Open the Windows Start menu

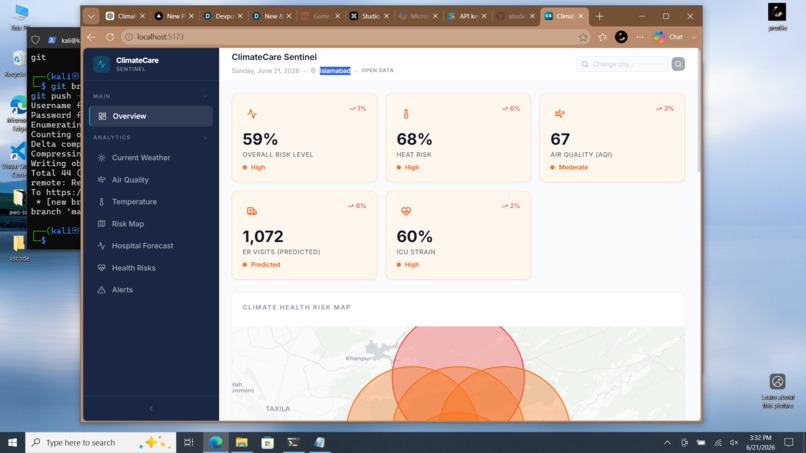(x=12, y=443)
